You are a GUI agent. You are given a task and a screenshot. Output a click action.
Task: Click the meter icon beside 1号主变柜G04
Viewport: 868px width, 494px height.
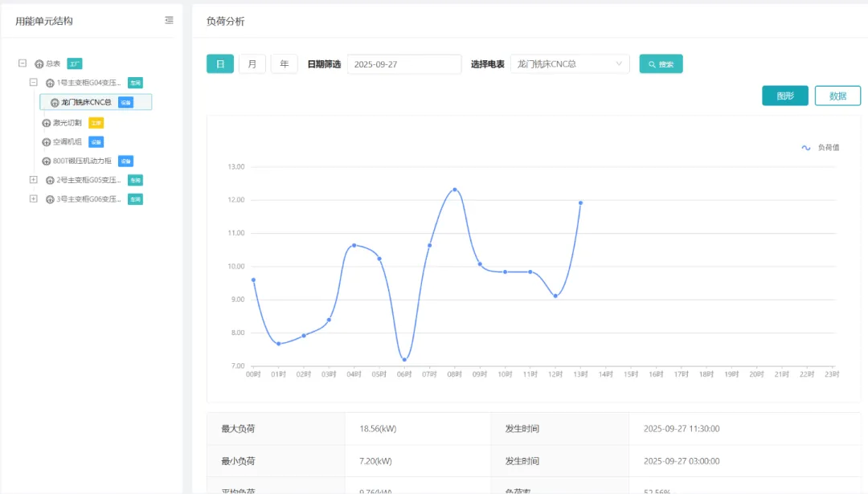[50, 83]
